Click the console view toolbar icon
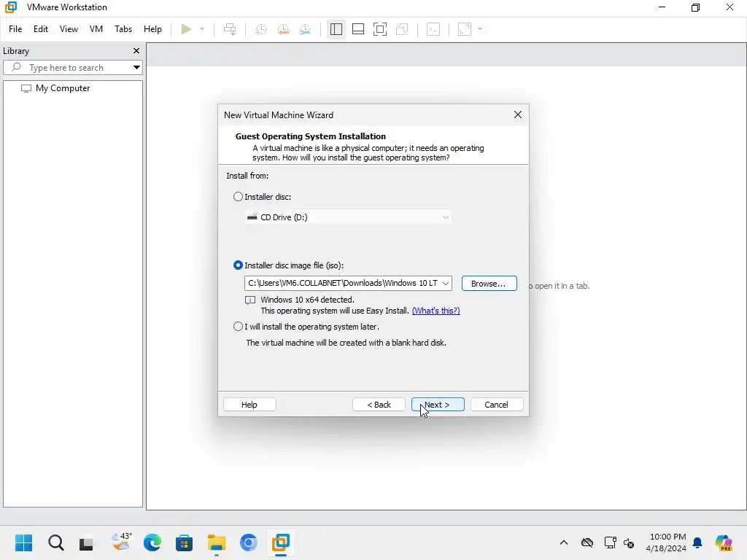The height and width of the screenshot is (560, 747). pos(433,29)
